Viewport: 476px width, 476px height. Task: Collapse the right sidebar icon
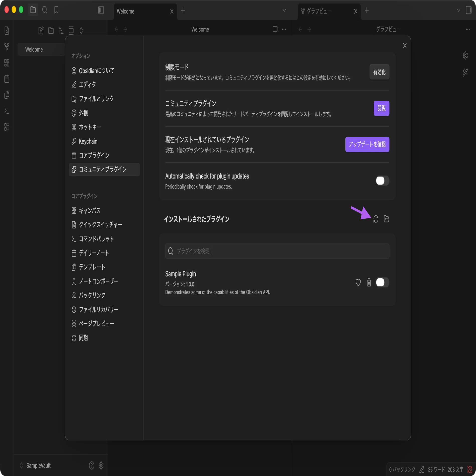coord(469,10)
